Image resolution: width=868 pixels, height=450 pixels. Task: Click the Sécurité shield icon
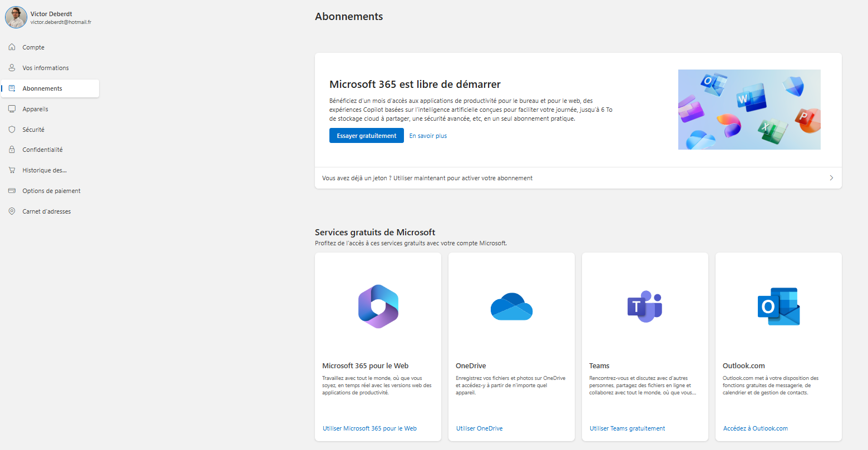click(12, 130)
